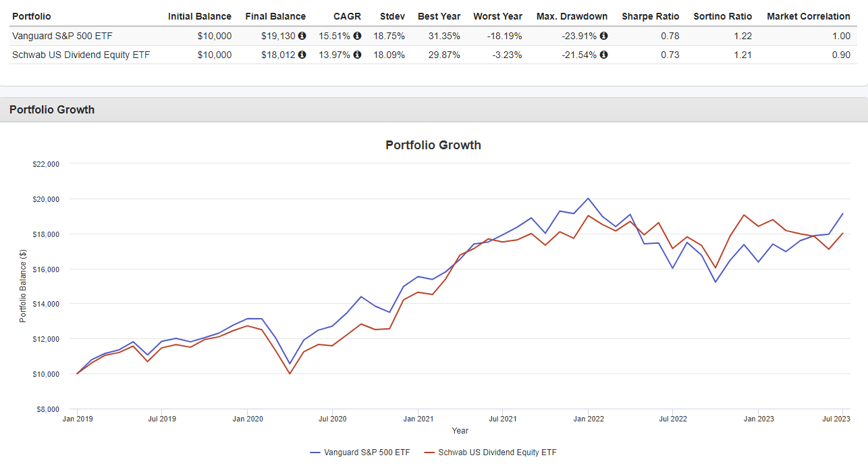
Task: Click the Portfolio Growth panel header
Action: point(434,109)
